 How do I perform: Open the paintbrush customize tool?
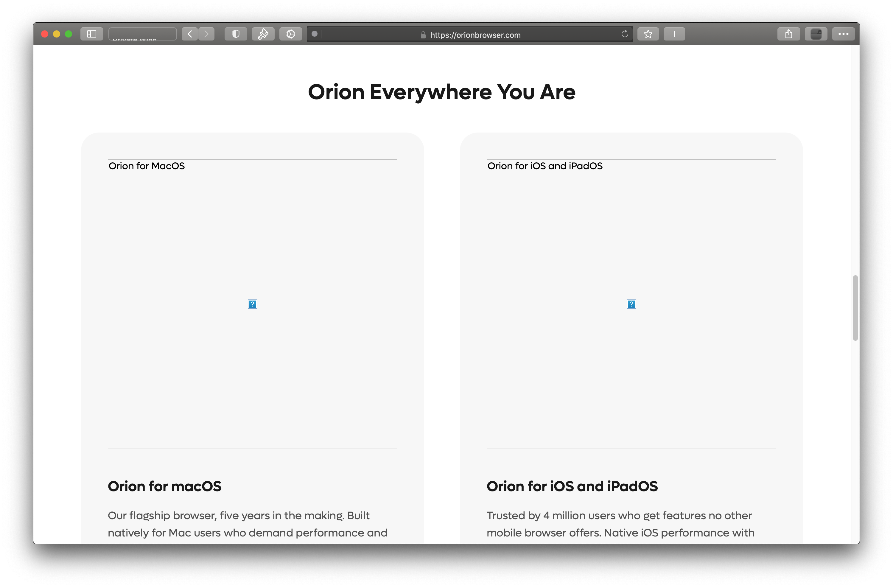[x=263, y=34]
